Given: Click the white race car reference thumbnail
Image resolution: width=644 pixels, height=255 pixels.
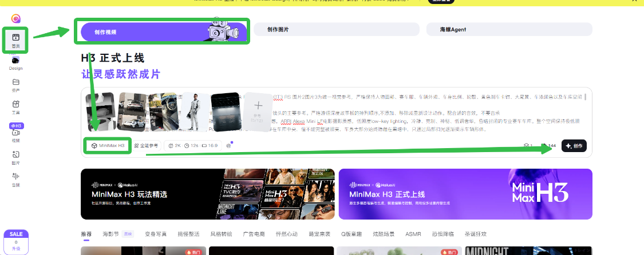Looking at the screenshot, I should (x=132, y=112).
